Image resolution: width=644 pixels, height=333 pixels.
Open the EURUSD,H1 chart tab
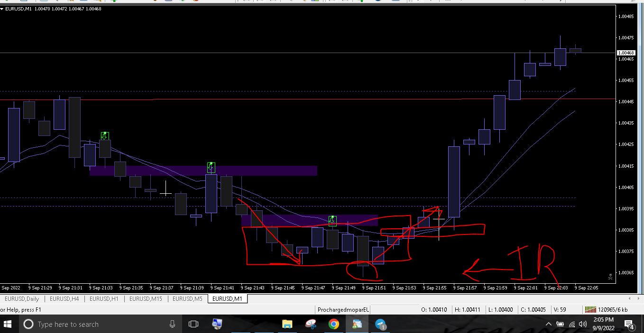tap(104, 299)
